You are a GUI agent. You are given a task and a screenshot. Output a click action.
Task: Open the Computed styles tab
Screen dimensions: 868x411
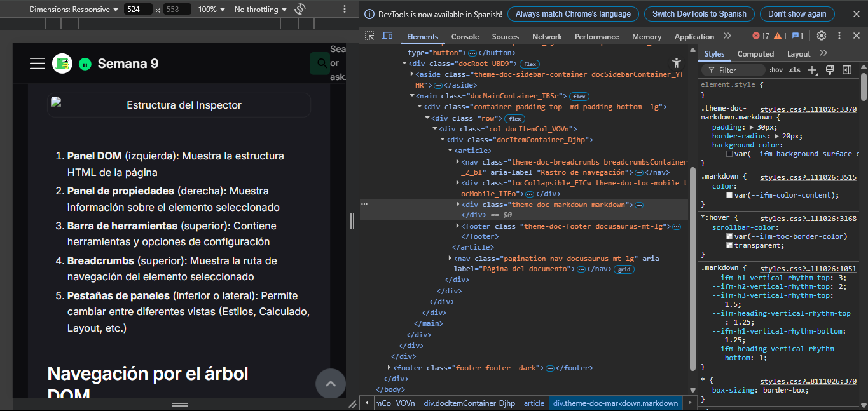755,53
